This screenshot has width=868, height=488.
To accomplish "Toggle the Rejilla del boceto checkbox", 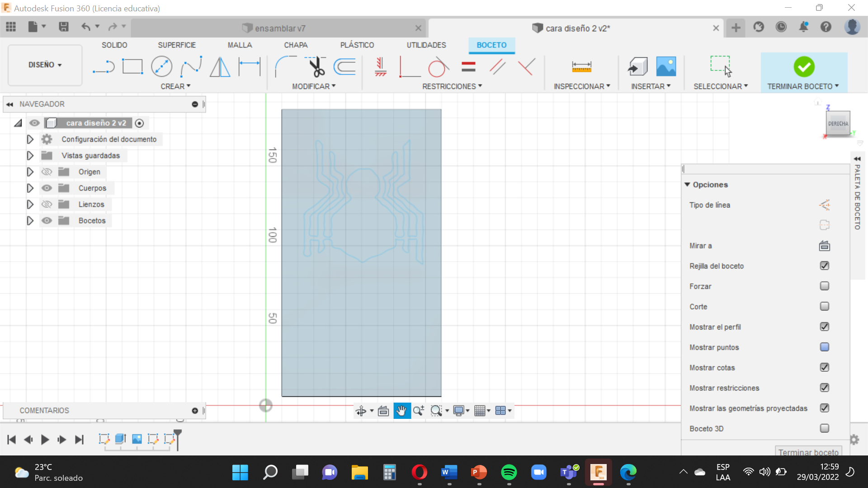I will pyautogui.click(x=824, y=266).
